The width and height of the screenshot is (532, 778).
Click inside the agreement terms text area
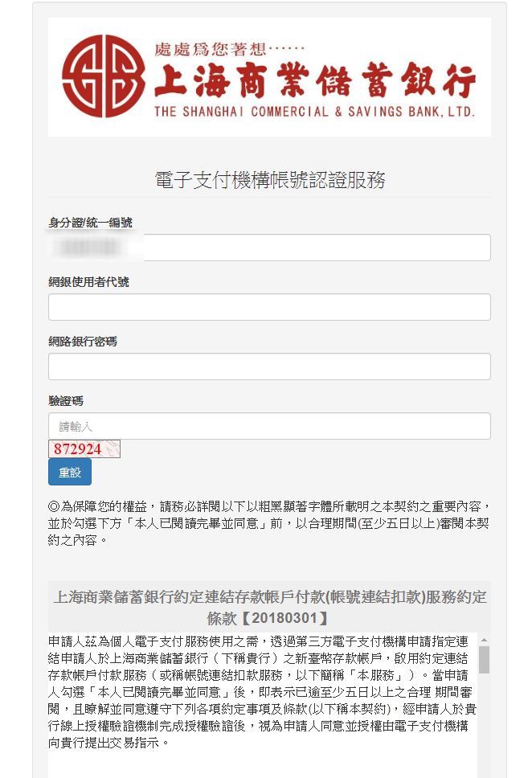pyautogui.click(x=263, y=705)
